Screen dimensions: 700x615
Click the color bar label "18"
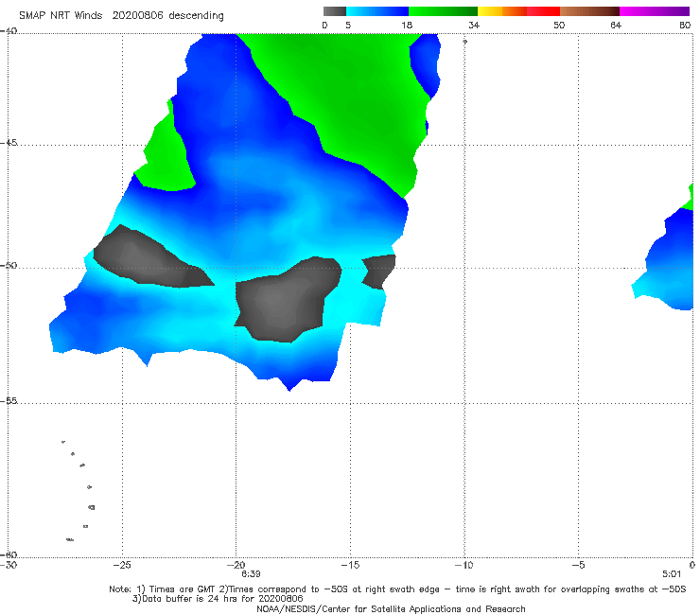click(407, 25)
